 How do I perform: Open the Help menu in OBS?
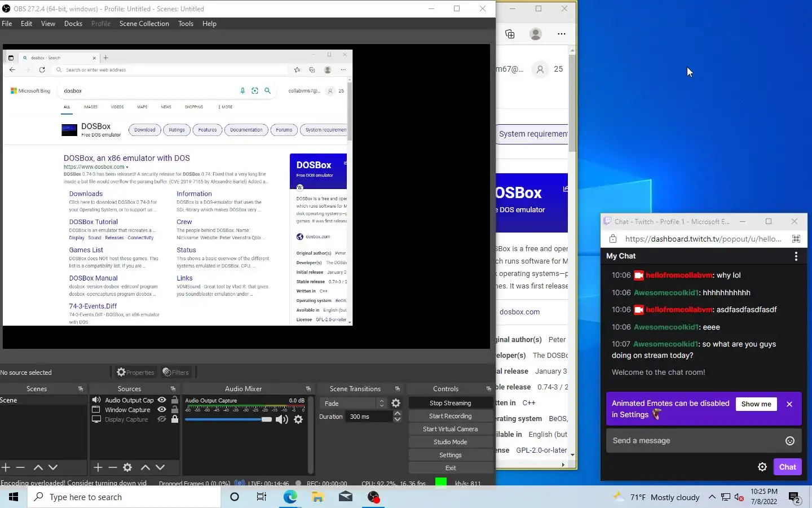click(209, 24)
